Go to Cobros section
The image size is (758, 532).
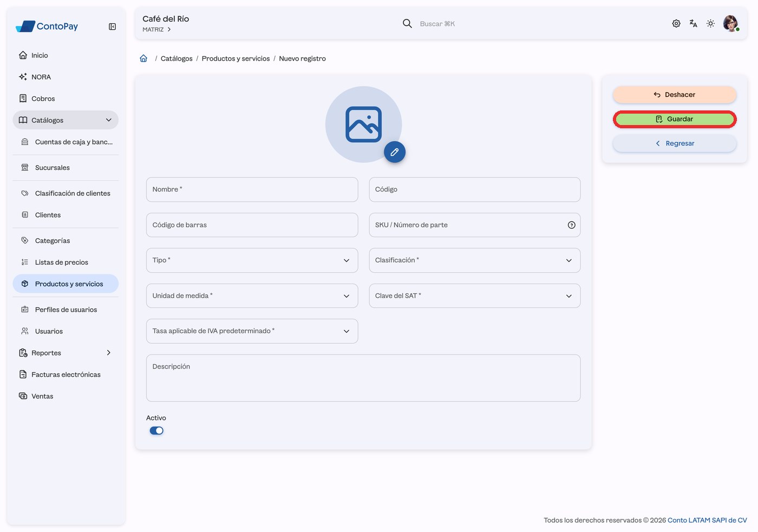(x=66, y=98)
